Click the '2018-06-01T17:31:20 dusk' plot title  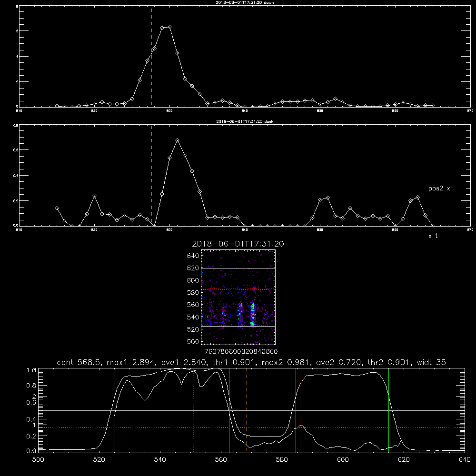pos(245,121)
